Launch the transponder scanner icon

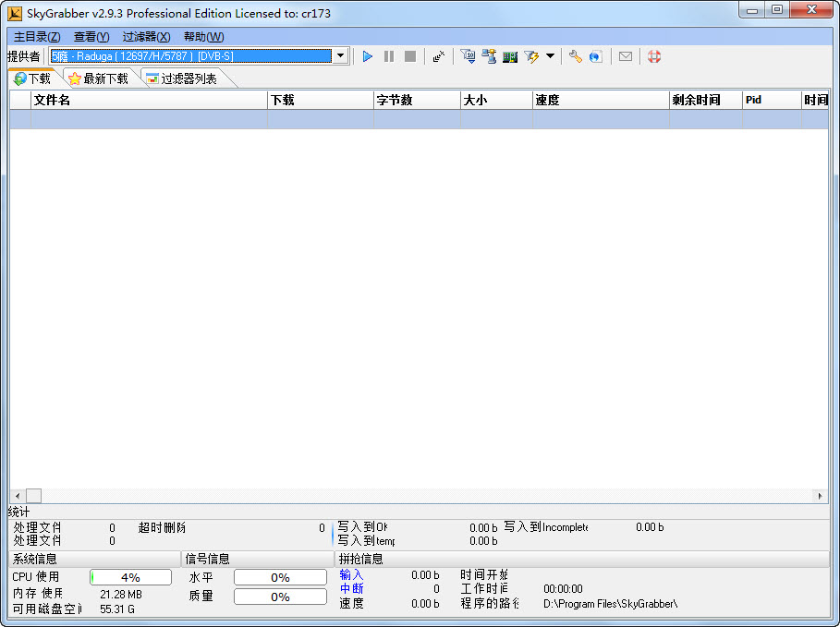pyautogui.click(x=511, y=56)
